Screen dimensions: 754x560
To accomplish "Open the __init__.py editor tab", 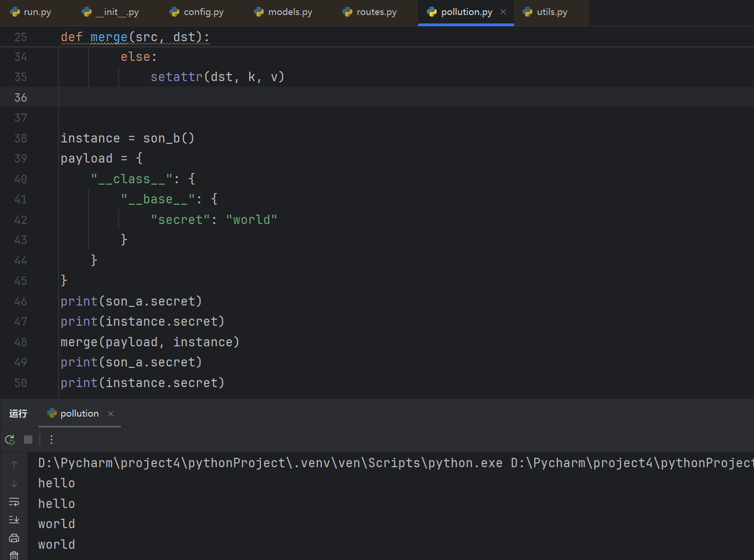I will click(x=111, y=12).
